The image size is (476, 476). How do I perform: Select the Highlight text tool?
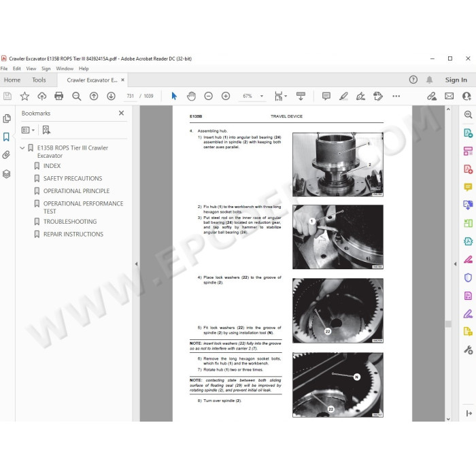point(343,97)
